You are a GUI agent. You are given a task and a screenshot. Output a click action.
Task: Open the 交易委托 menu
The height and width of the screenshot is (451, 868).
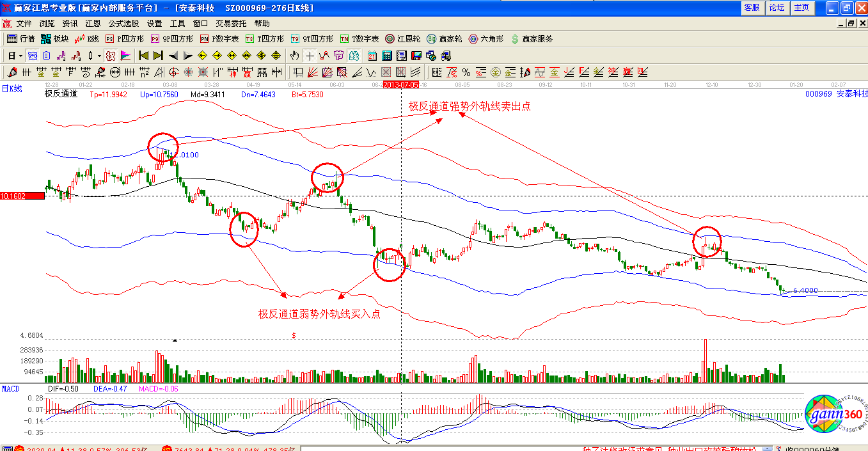tap(231, 23)
